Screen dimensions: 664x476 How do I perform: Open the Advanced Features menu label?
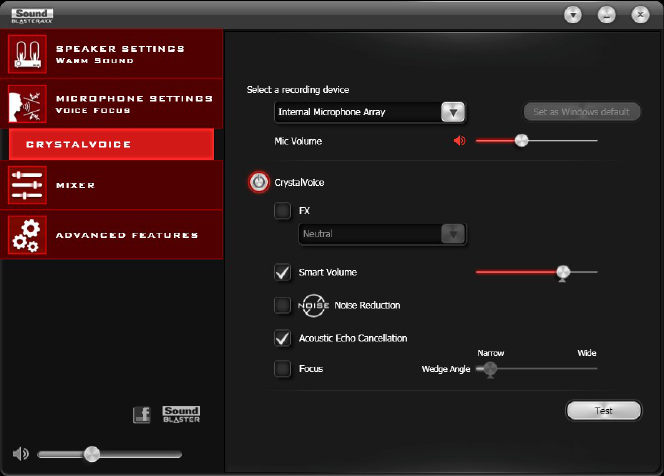(127, 235)
